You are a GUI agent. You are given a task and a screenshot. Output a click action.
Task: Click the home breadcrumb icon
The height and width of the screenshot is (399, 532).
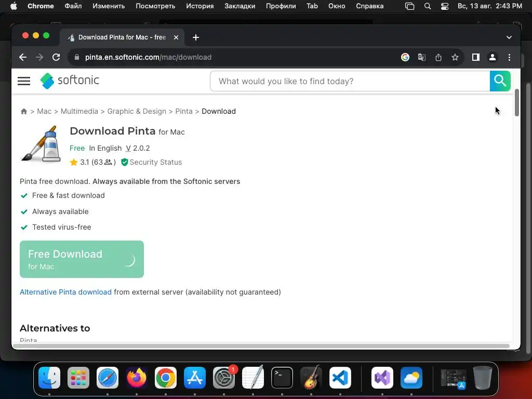(x=24, y=111)
